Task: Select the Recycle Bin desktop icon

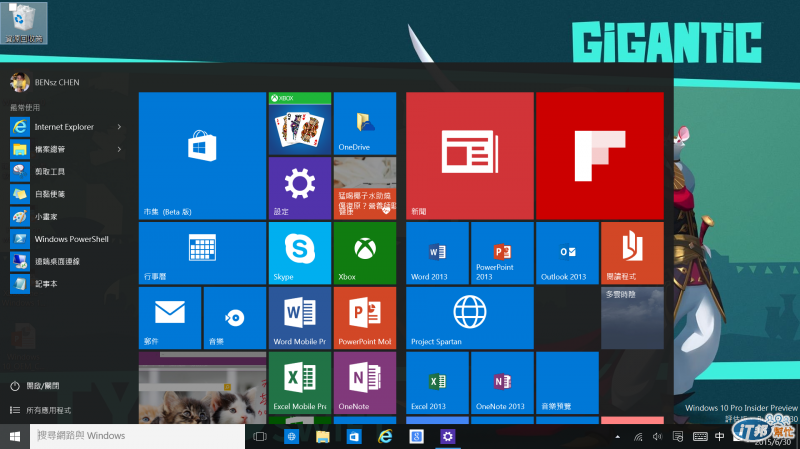Action: pyautogui.click(x=23, y=23)
